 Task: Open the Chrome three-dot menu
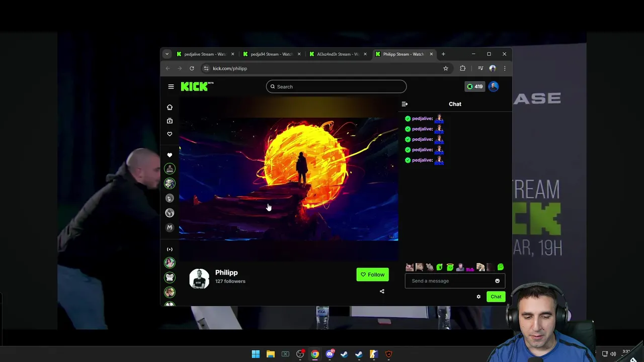[505, 68]
